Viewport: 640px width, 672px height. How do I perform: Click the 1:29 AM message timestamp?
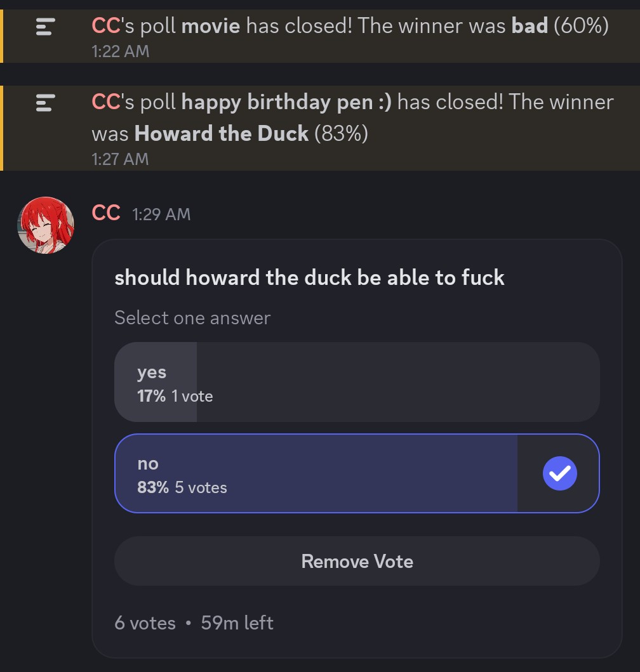click(161, 214)
